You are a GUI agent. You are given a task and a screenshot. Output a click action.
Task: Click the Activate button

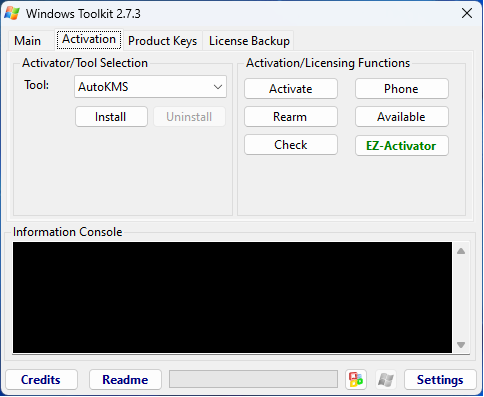point(291,89)
